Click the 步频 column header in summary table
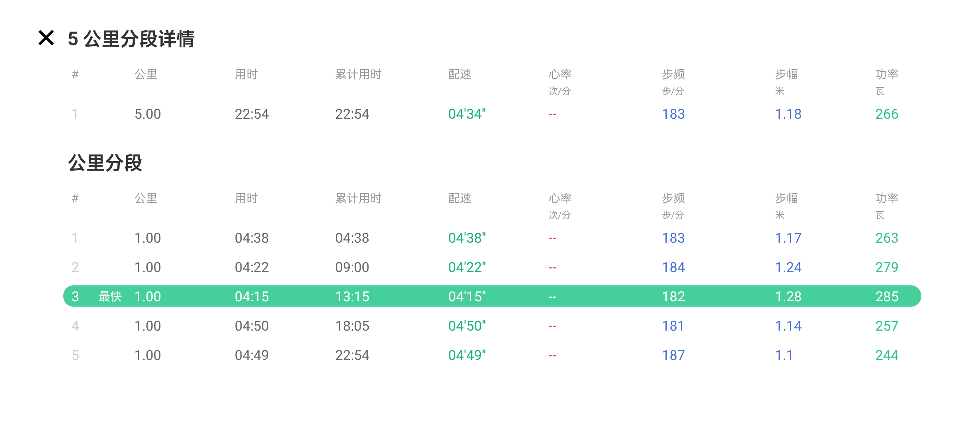 [x=673, y=74]
